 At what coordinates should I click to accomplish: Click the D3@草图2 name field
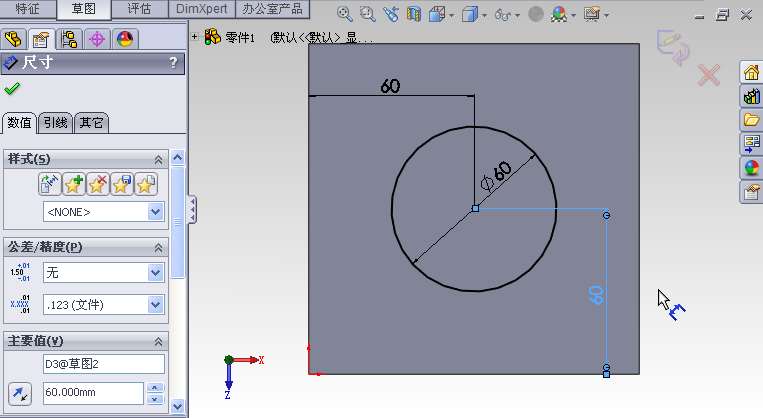(x=103, y=364)
